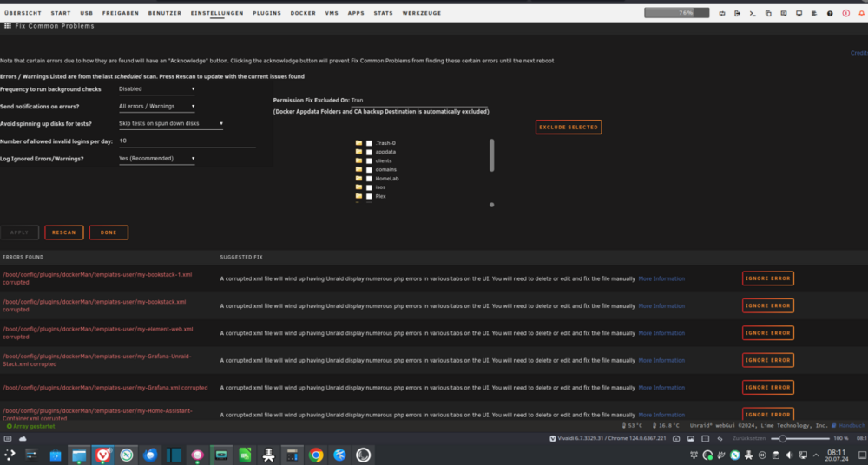Click the file manager copy icon in header
This screenshot has width=868, height=465.
click(x=768, y=13)
